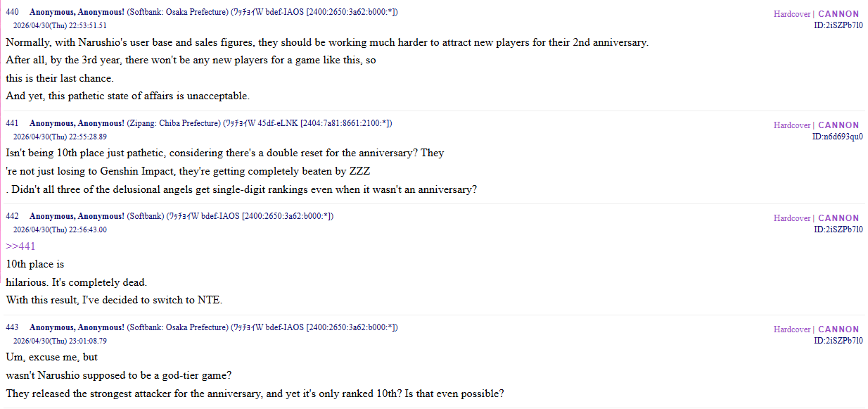Click CANNON link on post 443
Viewport: 868px width, 409px height.
coord(838,329)
